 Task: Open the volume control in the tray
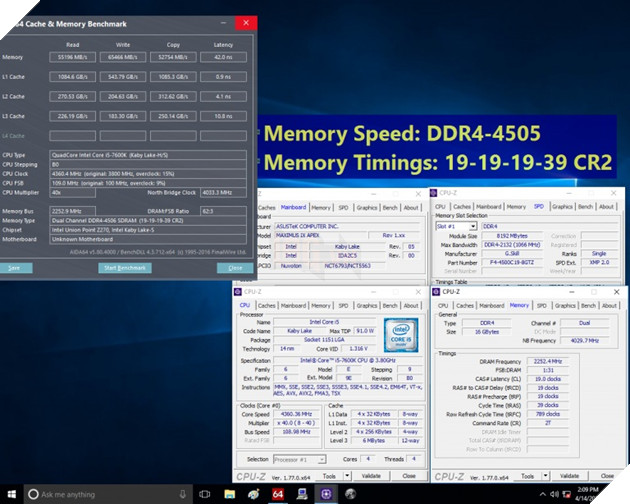click(554, 495)
